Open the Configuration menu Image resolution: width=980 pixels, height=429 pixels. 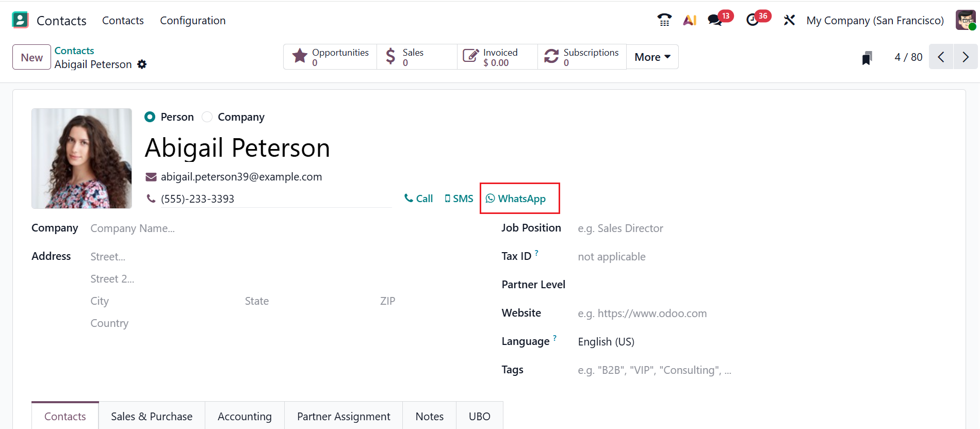[x=192, y=21]
